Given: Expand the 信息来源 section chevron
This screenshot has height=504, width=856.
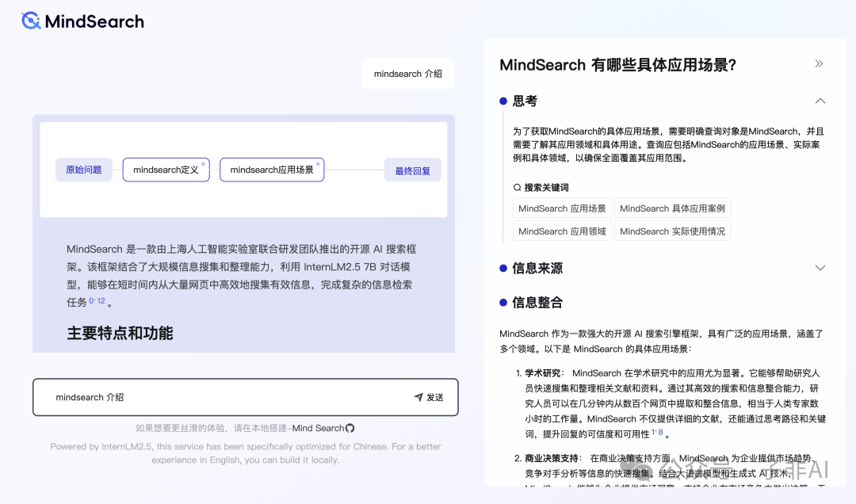Looking at the screenshot, I should point(820,268).
